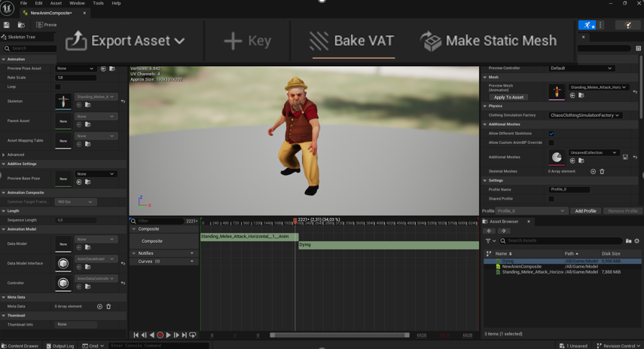This screenshot has width=644, height=349.
Task: Open the File menu
Action: pyautogui.click(x=24, y=3)
